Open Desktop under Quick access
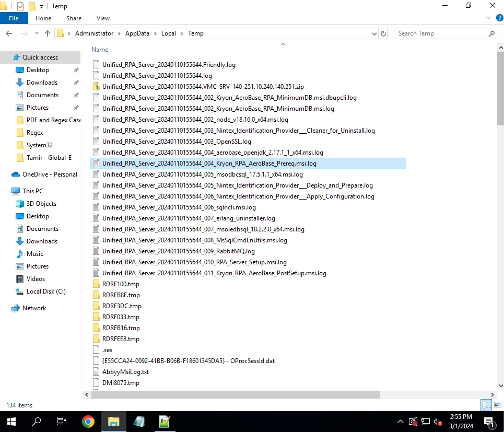This screenshot has width=504, height=432. click(x=38, y=70)
